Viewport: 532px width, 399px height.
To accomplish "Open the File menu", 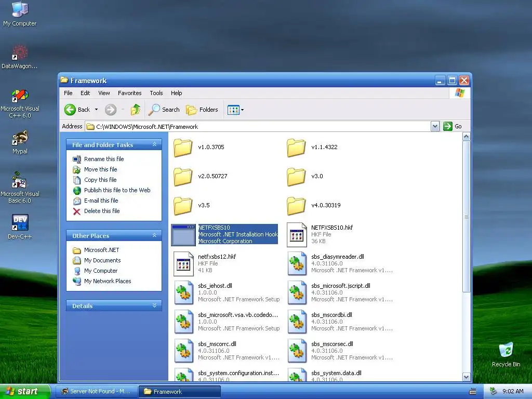I will (68, 93).
